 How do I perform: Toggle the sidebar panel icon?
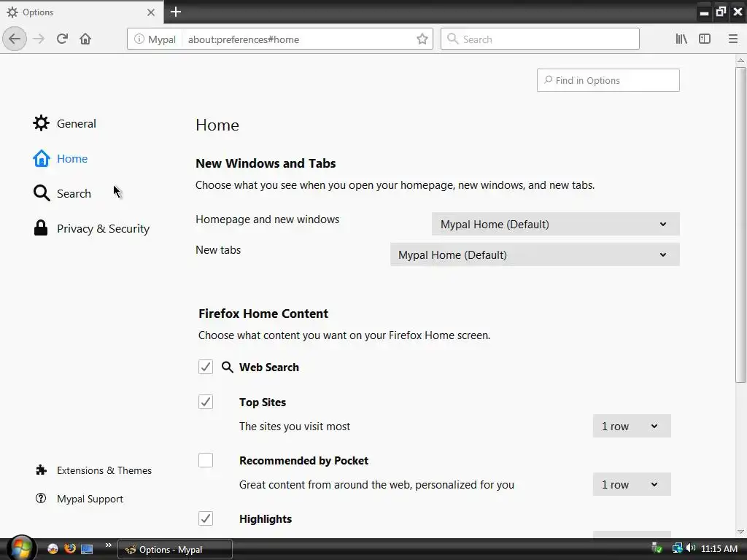point(705,39)
